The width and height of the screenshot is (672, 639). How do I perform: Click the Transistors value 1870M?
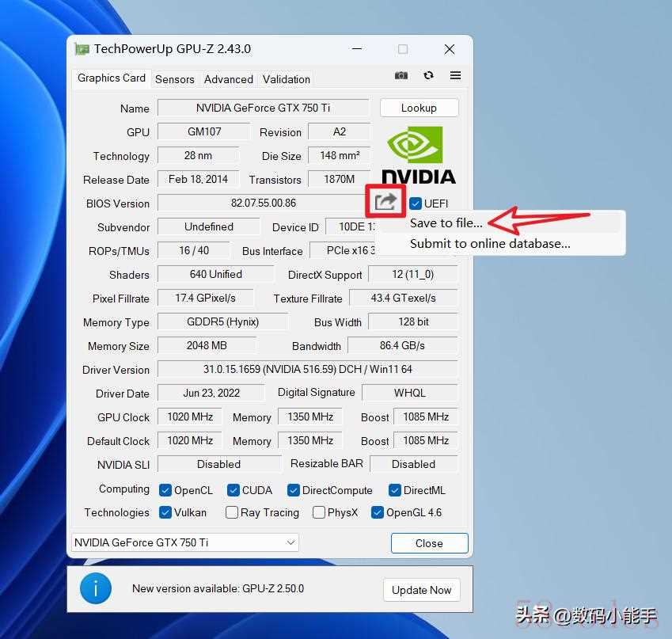pyautogui.click(x=340, y=179)
